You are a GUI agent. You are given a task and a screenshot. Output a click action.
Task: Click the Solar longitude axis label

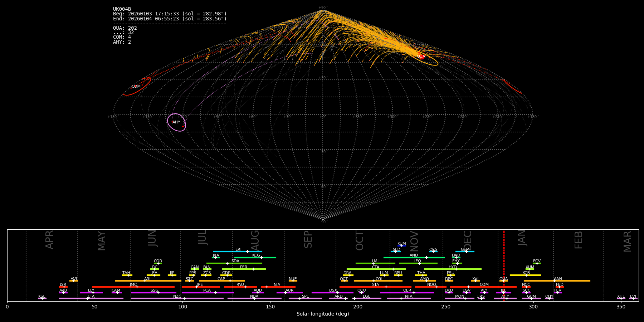click(323, 314)
